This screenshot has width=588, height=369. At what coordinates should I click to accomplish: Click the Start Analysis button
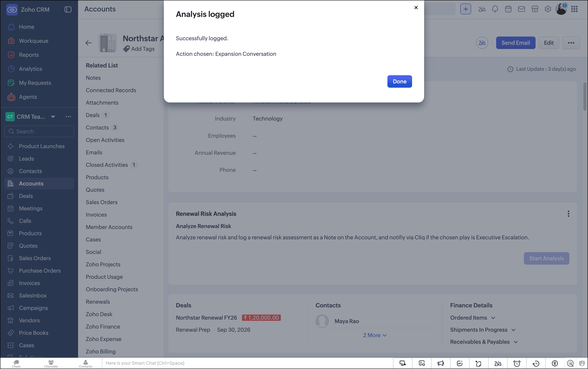[546, 258]
